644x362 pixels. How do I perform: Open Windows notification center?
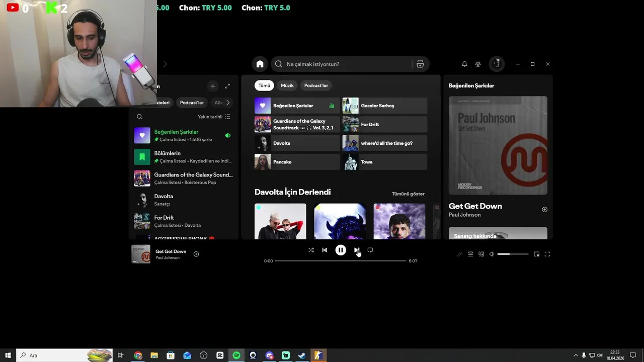point(633,355)
